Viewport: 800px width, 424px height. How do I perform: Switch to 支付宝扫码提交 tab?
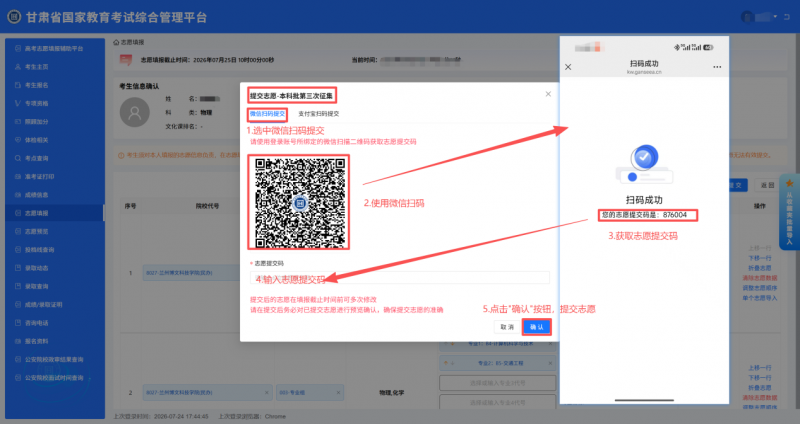pyautogui.click(x=318, y=114)
